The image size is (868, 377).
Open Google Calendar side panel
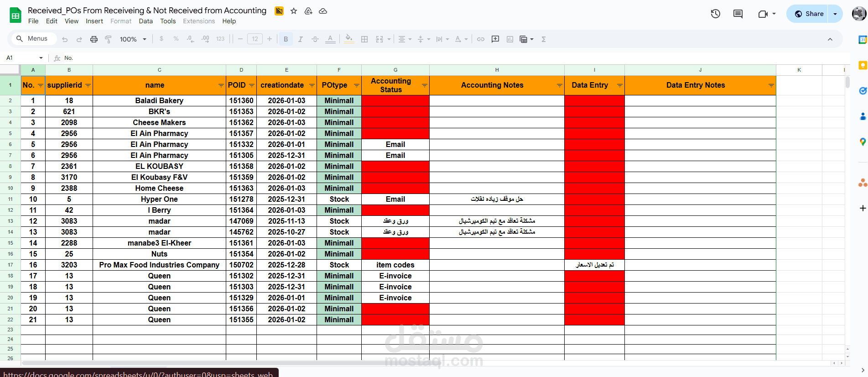[863, 40]
